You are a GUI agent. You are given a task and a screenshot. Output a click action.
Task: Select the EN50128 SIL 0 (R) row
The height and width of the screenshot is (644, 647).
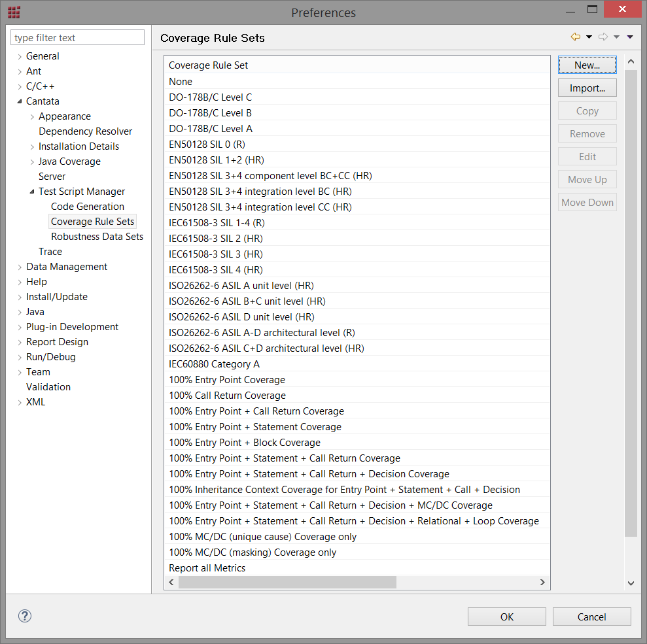pyautogui.click(x=357, y=144)
